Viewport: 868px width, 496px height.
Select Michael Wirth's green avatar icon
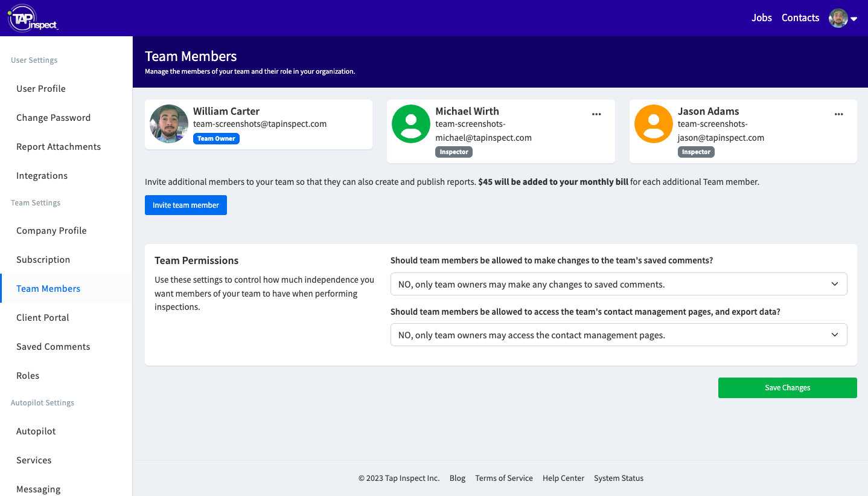click(411, 124)
